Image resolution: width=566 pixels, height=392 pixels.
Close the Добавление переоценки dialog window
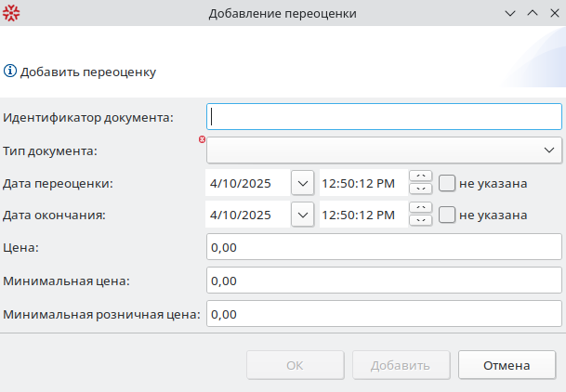coord(554,14)
